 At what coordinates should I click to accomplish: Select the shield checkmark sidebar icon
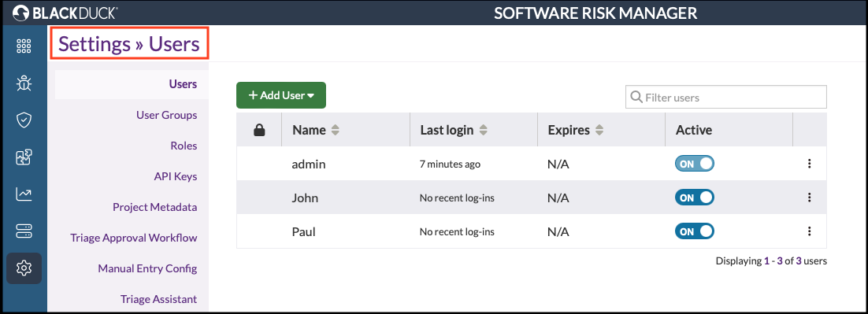(x=24, y=120)
